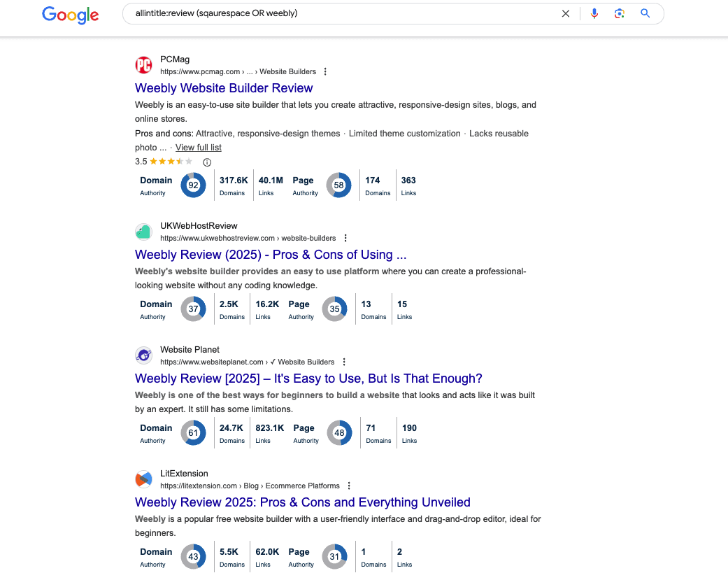
Task: Click the Google logo
Action: click(70, 14)
